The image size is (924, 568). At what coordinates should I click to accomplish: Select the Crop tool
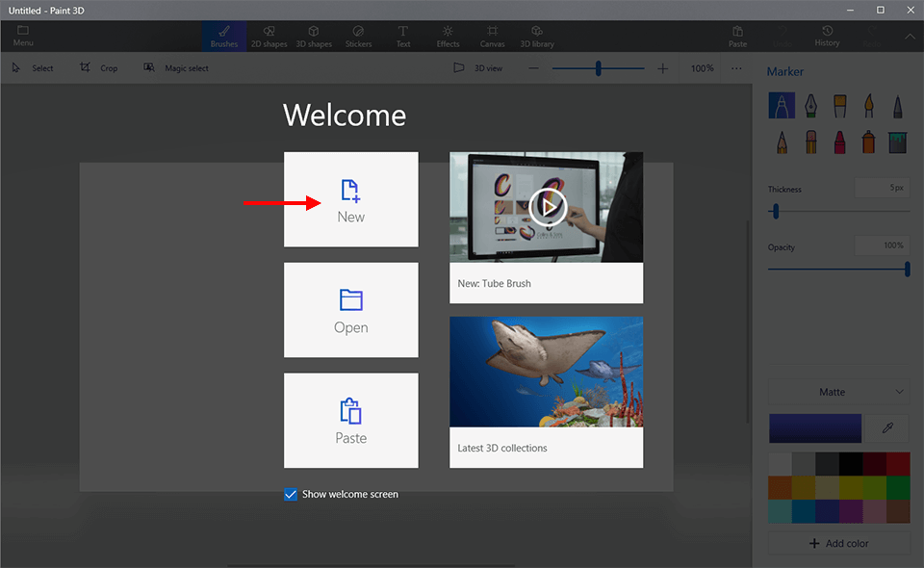[x=98, y=68]
